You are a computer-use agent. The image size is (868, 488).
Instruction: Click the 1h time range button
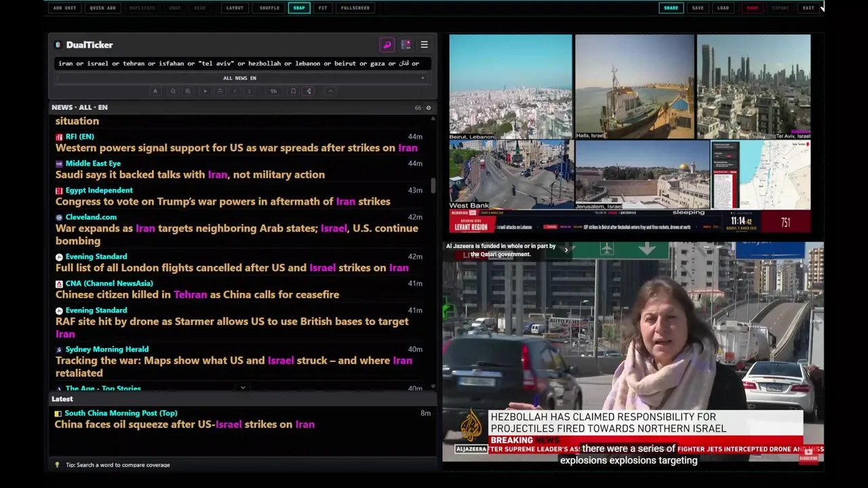pos(273,91)
